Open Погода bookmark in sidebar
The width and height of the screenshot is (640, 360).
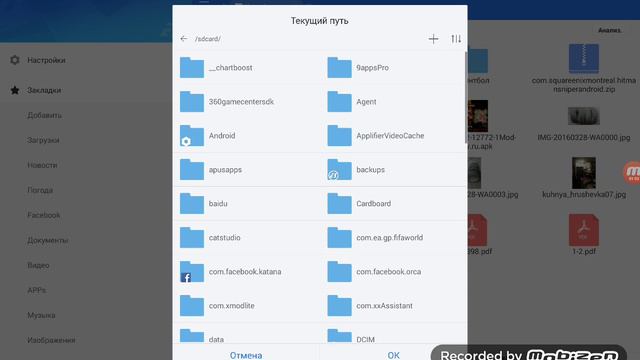coord(40,190)
